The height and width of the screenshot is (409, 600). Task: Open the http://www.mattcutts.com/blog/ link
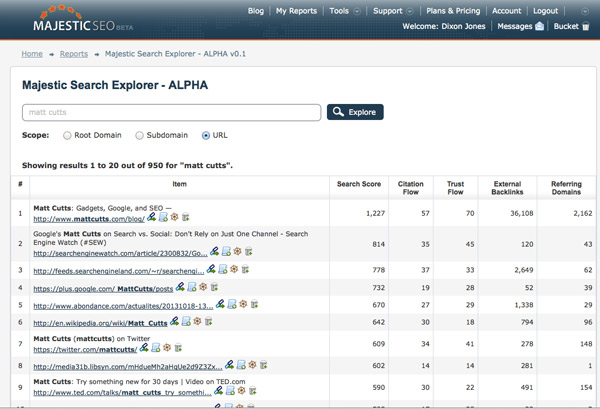(89, 219)
